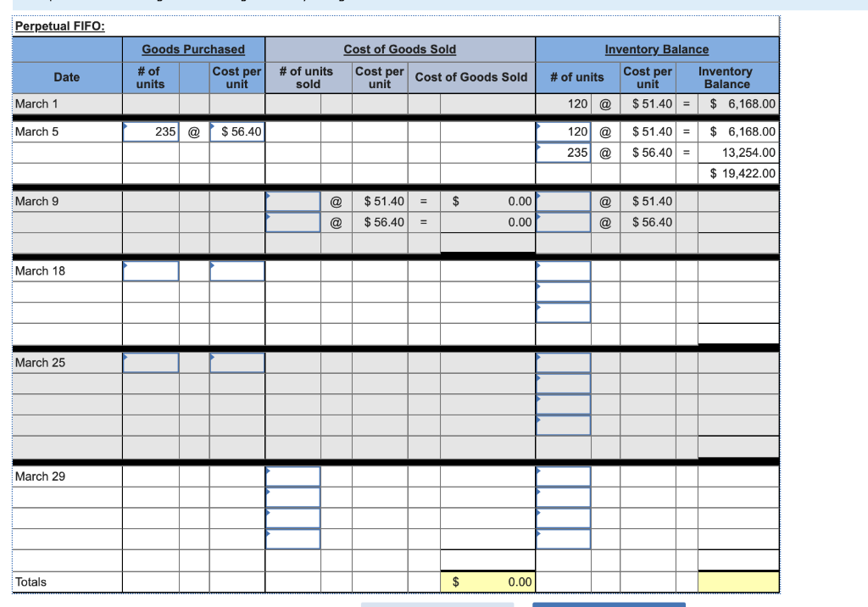Click the 13,254.00 inventory balance value
Viewport: 868px width, 607px height.
click(738, 153)
